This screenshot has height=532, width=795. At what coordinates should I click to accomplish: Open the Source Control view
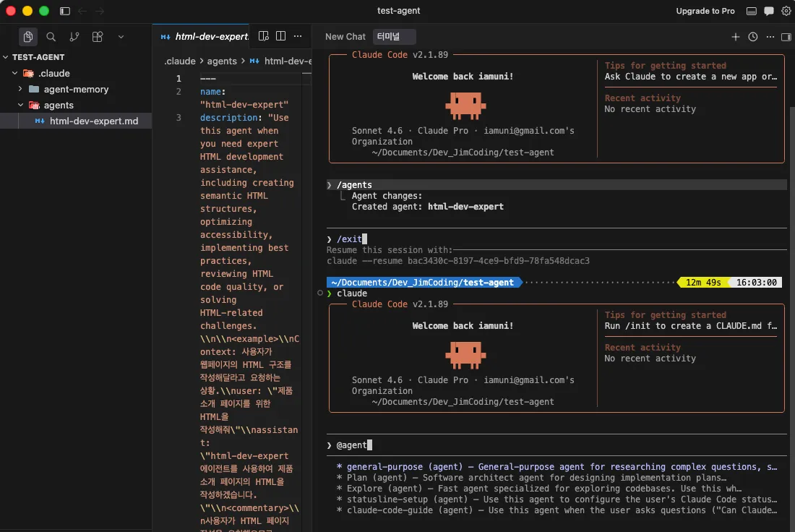(x=74, y=36)
